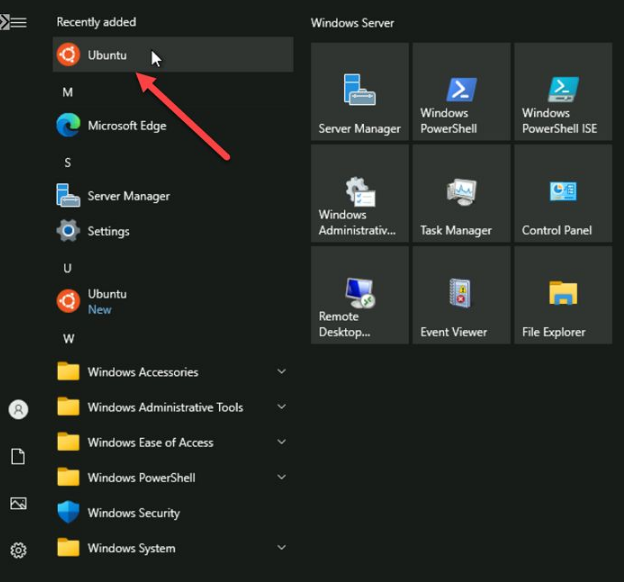
Task: Open Windows Security in the app list
Action: pyautogui.click(x=173, y=513)
